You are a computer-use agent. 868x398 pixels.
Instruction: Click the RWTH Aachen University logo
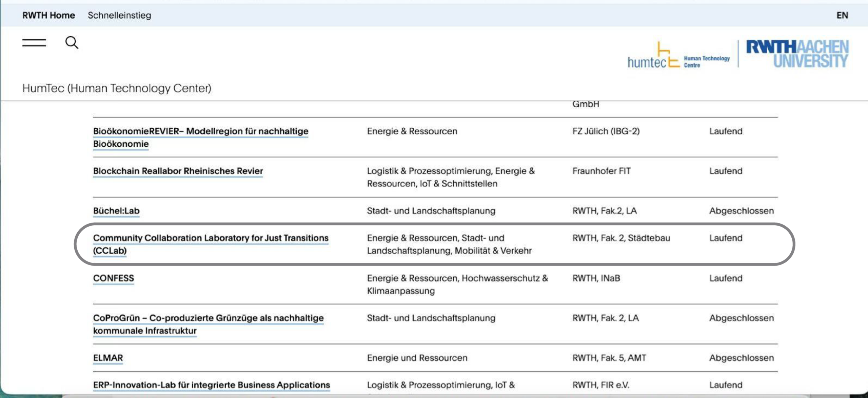[x=797, y=54]
